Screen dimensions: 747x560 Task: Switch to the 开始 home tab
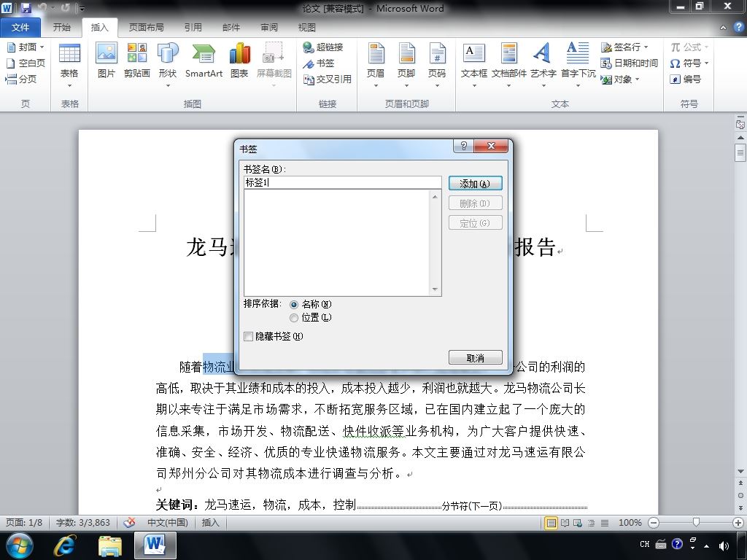point(61,27)
